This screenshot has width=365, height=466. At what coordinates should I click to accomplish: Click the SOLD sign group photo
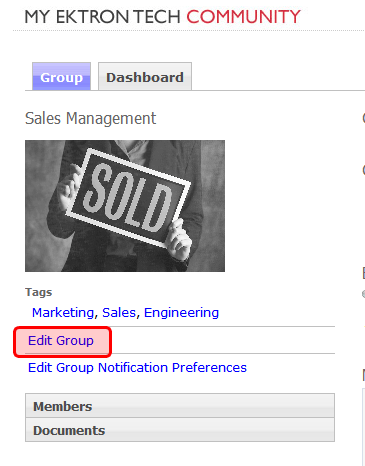point(125,206)
